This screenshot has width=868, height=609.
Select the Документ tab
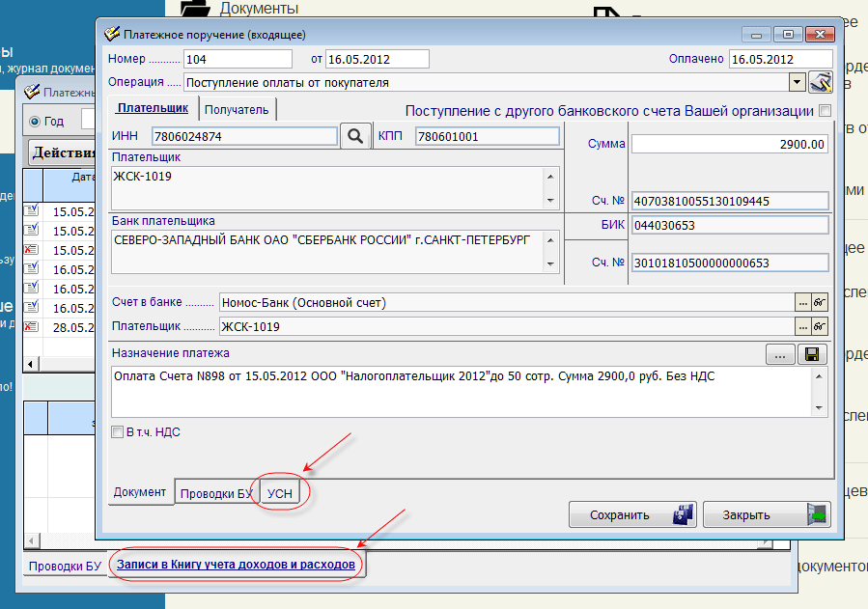click(x=139, y=491)
